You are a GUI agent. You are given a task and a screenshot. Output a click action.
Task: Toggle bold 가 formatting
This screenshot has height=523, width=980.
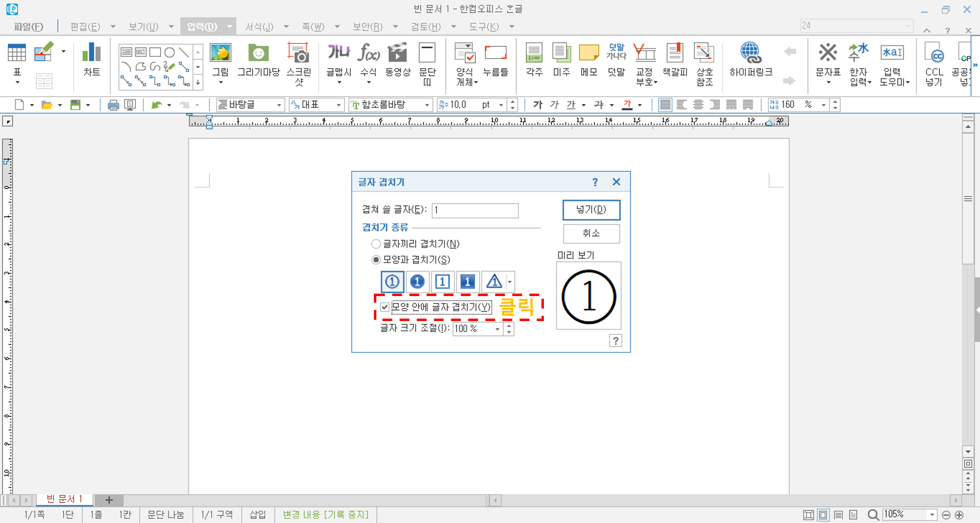tap(538, 104)
